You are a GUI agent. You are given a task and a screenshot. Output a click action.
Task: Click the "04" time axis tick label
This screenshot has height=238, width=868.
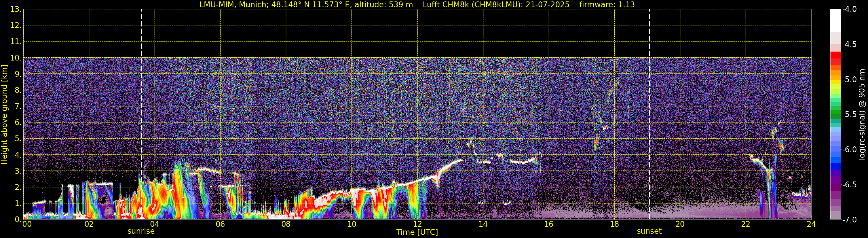(x=155, y=224)
